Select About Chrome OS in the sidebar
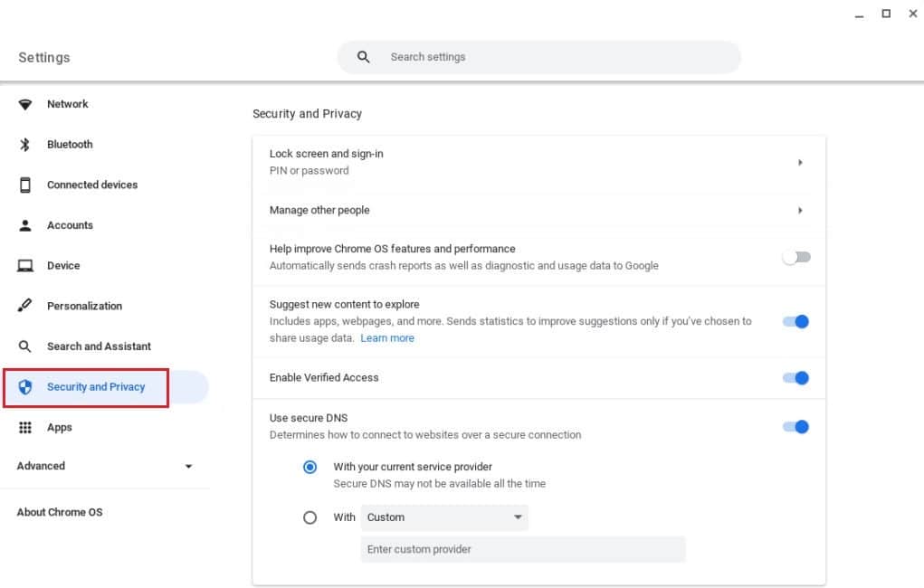Image resolution: width=924 pixels, height=588 pixels. point(60,512)
